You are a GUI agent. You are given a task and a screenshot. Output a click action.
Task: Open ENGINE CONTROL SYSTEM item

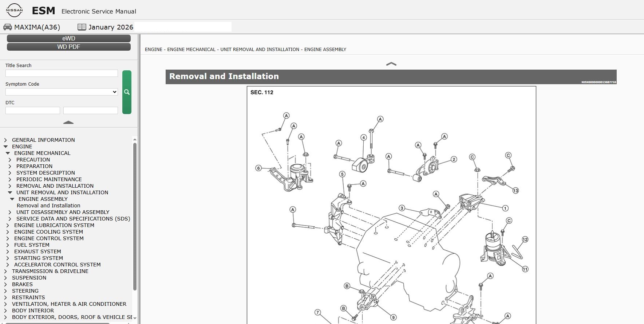49,238
